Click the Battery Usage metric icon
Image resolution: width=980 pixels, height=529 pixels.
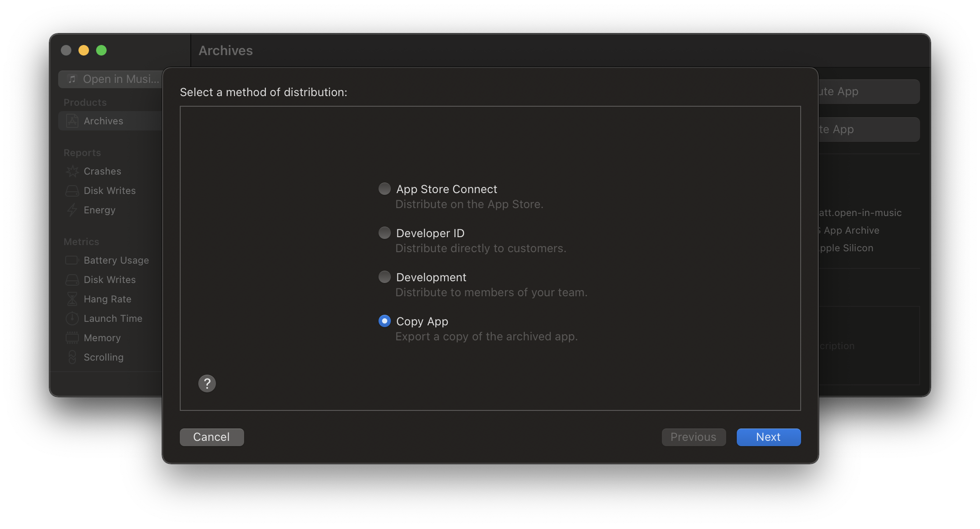[72, 260]
